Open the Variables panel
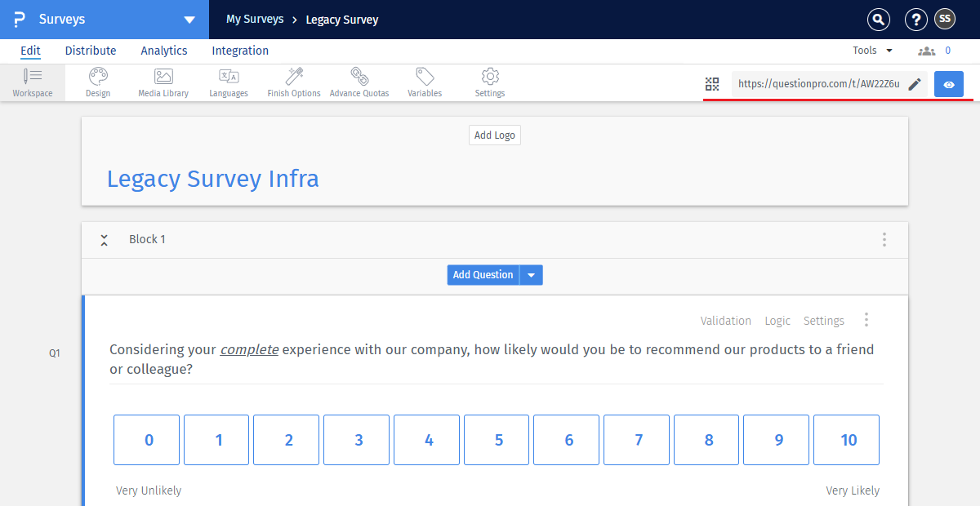The image size is (980, 506). tap(424, 82)
